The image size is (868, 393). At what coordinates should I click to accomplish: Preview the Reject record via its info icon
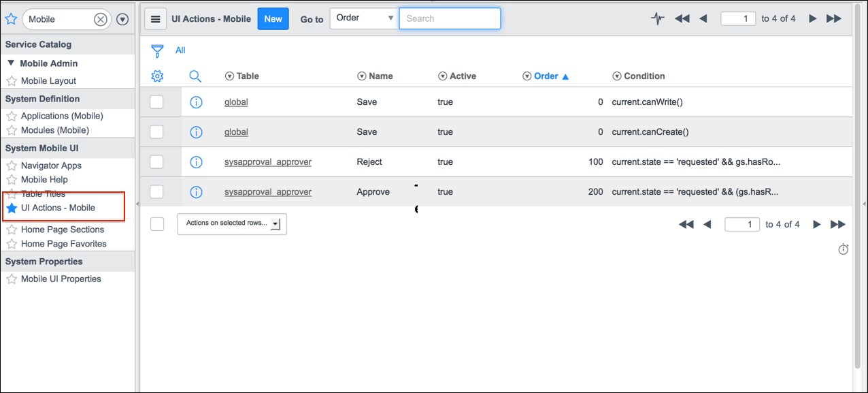197,161
